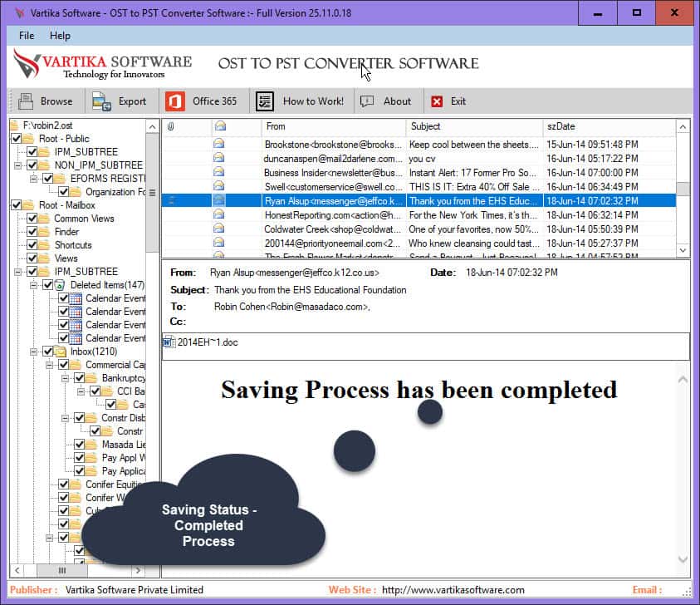The width and height of the screenshot is (700, 605).
Task: Click the Root - Public folder icon
Action: pyautogui.click(x=28, y=139)
